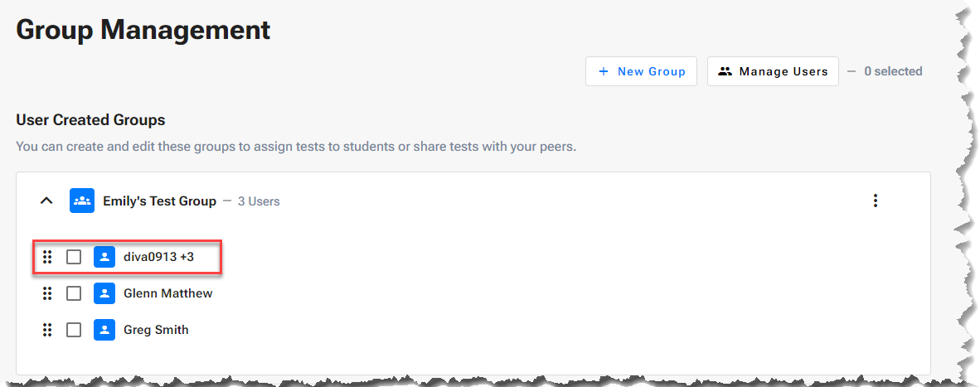Click the Emily's Test Group title
This screenshot has height=387, width=980.
(159, 201)
